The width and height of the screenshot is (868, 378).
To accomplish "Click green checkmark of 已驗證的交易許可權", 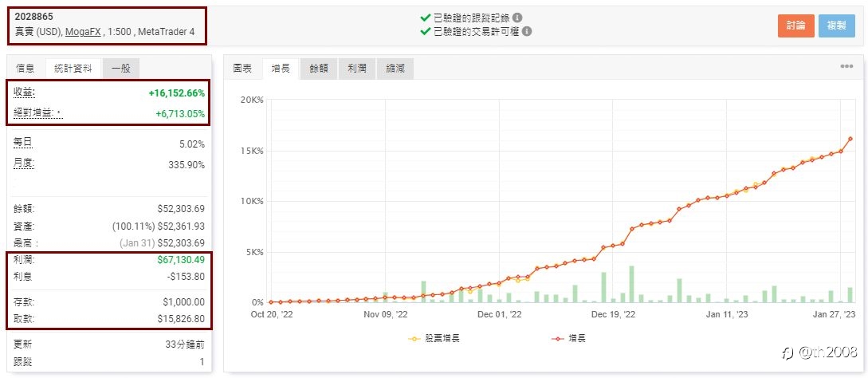I will (x=425, y=32).
